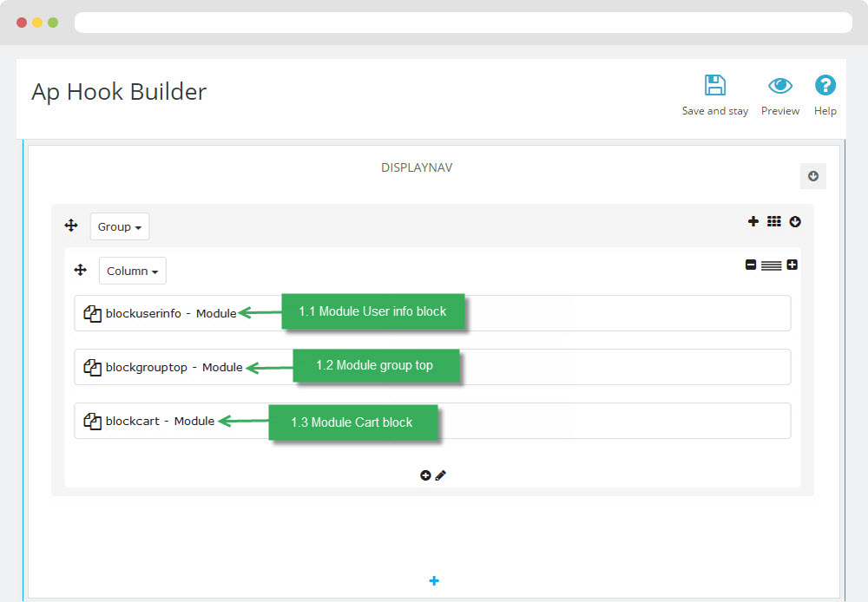Add a new widget with the circled plus icon

click(425, 475)
